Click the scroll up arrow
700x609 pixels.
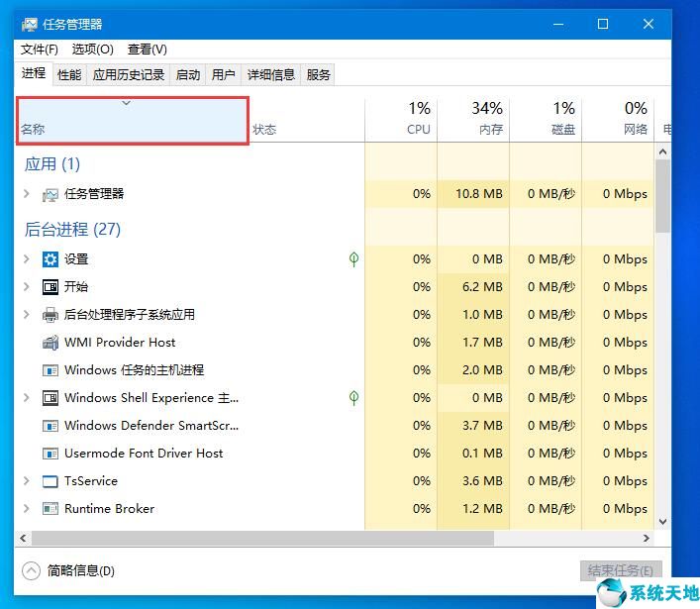tap(662, 152)
